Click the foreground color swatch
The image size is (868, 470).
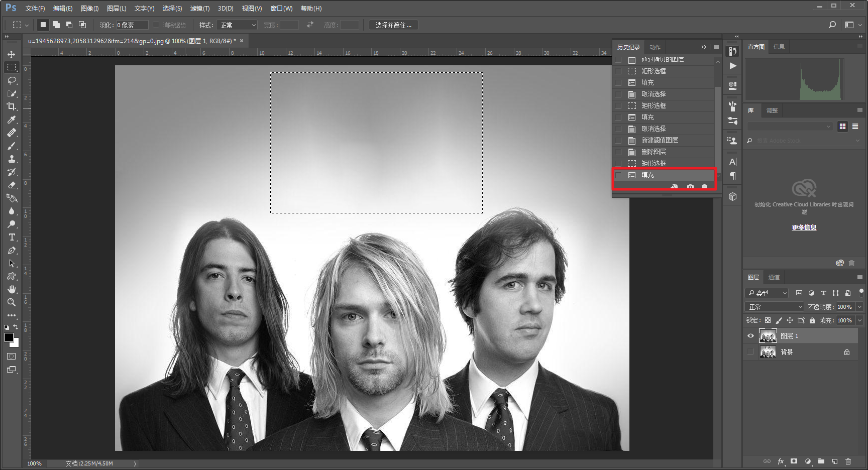pos(9,337)
